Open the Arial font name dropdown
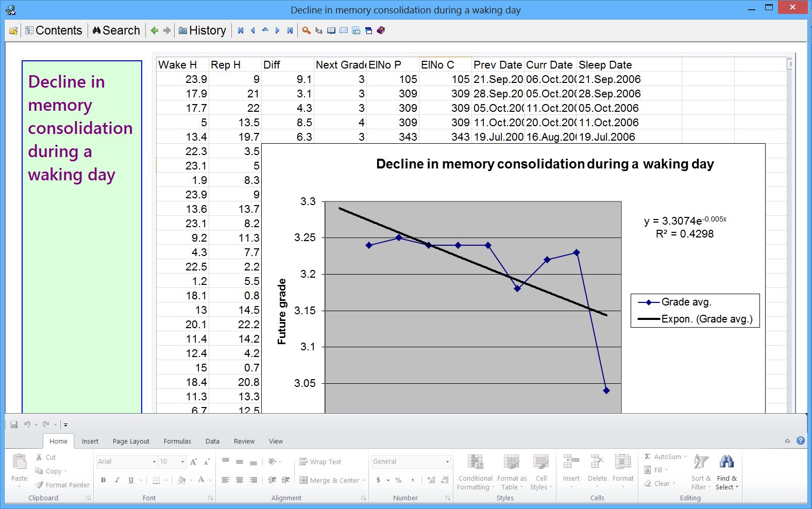The image size is (812, 509). tap(154, 462)
